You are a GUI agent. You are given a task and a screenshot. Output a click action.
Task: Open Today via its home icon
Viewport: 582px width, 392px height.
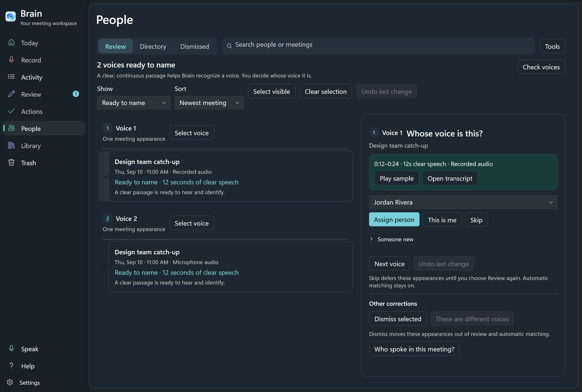coord(11,42)
